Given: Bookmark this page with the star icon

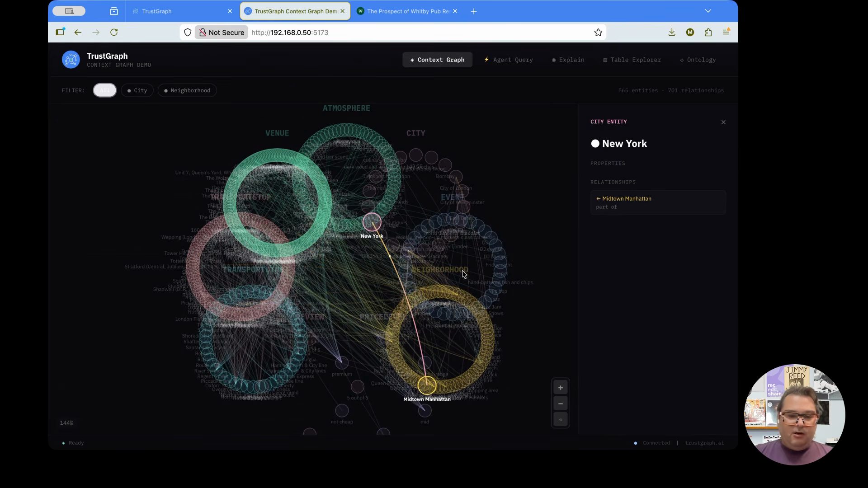Looking at the screenshot, I should point(598,33).
